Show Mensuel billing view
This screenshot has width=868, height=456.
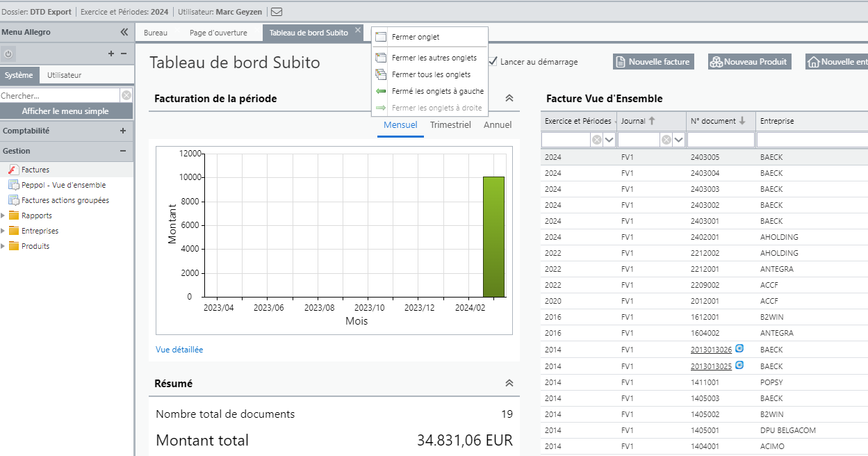(400, 125)
